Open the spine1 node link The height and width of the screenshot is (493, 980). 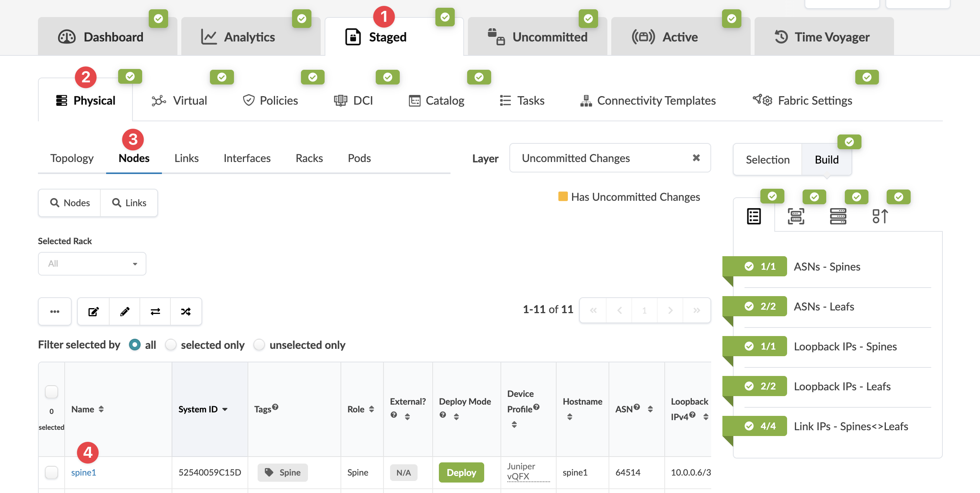(x=84, y=472)
